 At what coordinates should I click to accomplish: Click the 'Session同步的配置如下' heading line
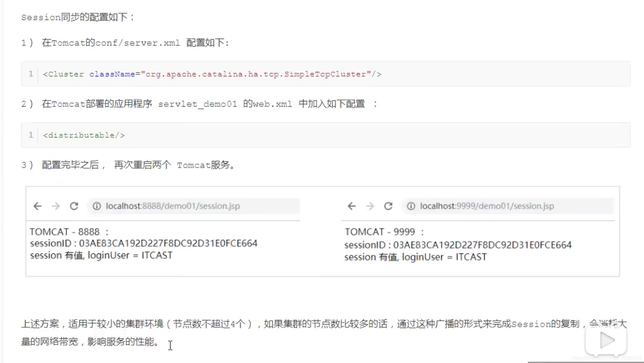[78, 17]
